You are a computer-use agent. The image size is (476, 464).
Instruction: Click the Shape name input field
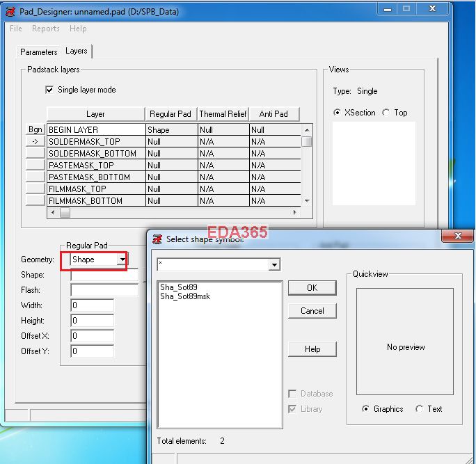click(104, 275)
